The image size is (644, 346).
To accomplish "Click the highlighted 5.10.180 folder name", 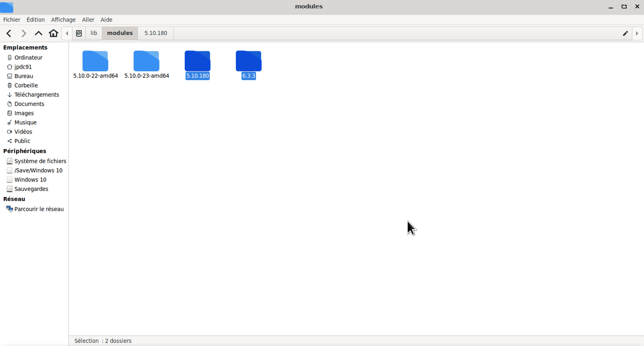I will tap(197, 76).
